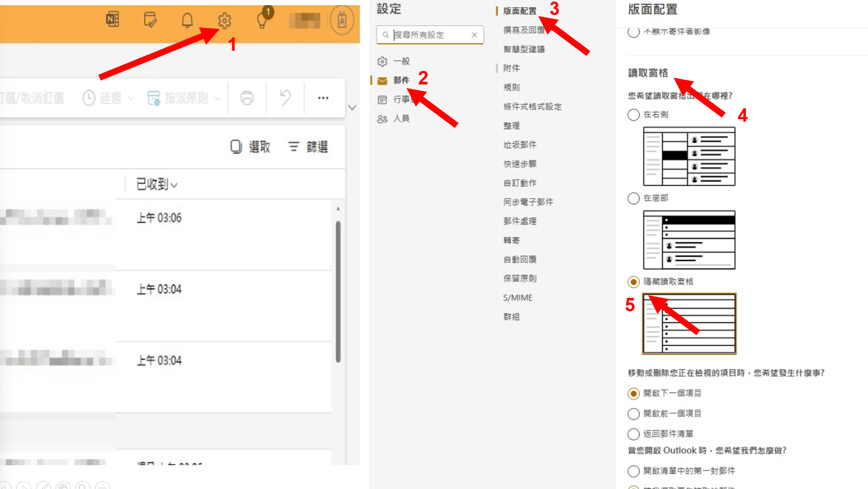Expand the 延遲 dropdown arrow

[131, 98]
